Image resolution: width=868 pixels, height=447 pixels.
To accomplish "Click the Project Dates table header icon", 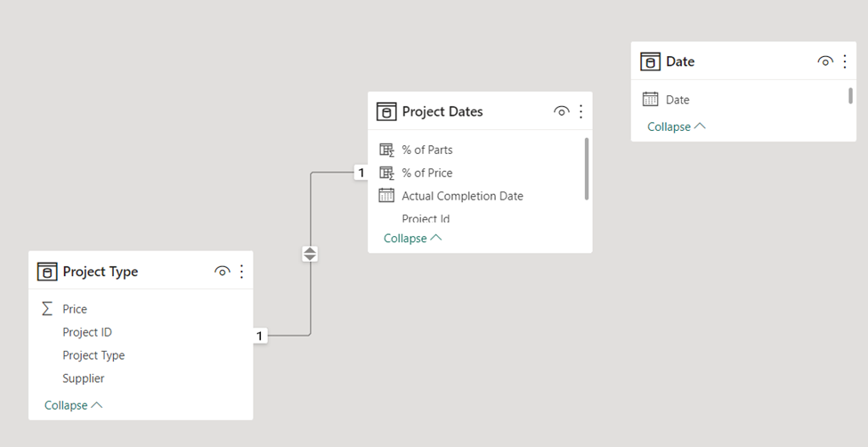I will [x=386, y=111].
